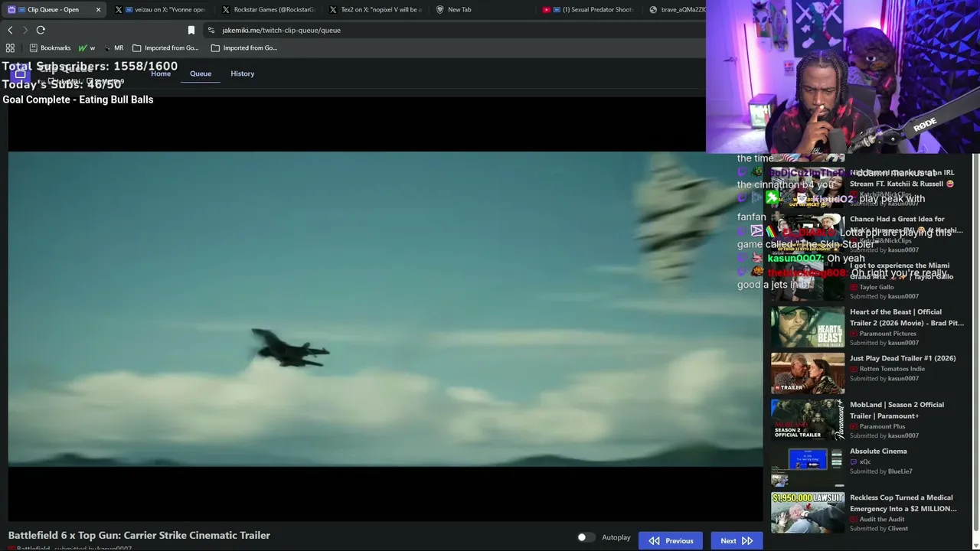Image resolution: width=980 pixels, height=551 pixels.
Task: Select 'Heart of the Beast | Official' title
Action: 896,312
